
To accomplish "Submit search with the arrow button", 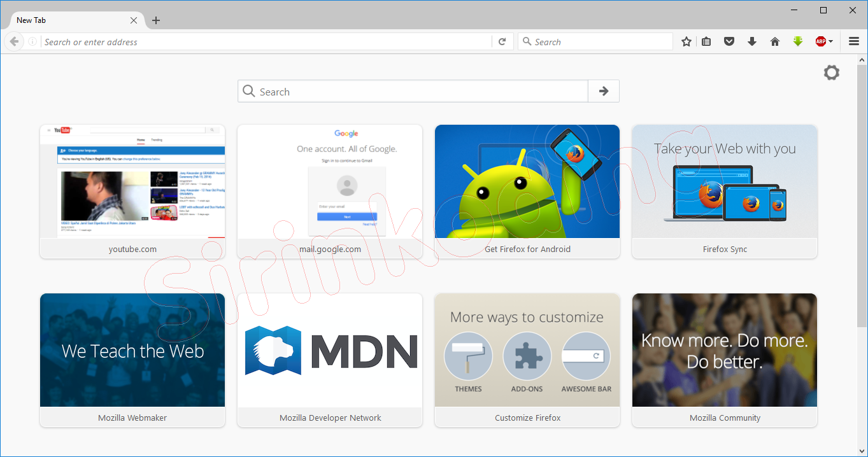I will click(604, 91).
